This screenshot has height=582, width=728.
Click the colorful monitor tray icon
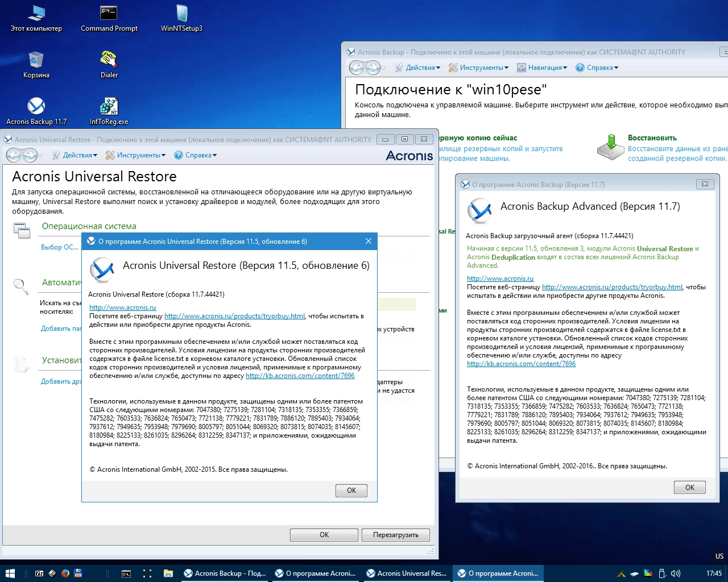tap(648, 573)
